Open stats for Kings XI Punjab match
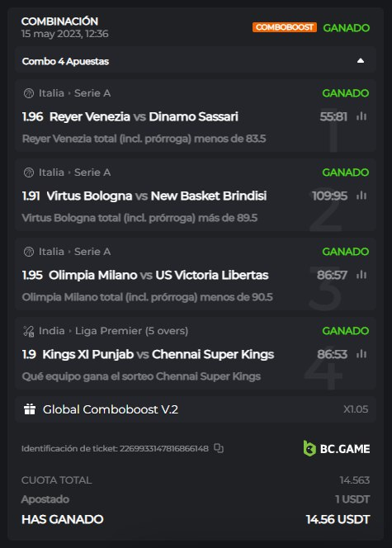The width and height of the screenshot is (392, 548). point(361,354)
